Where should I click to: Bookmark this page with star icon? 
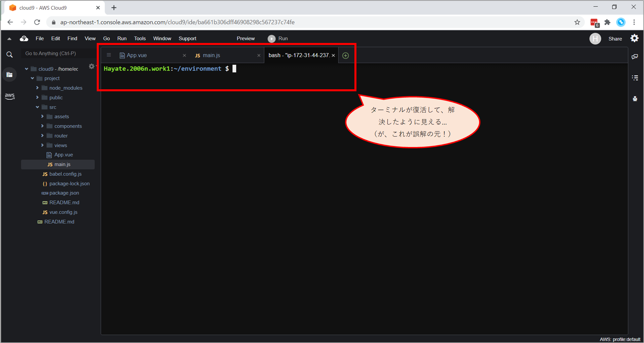pyautogui.click(x=577, y=22)
